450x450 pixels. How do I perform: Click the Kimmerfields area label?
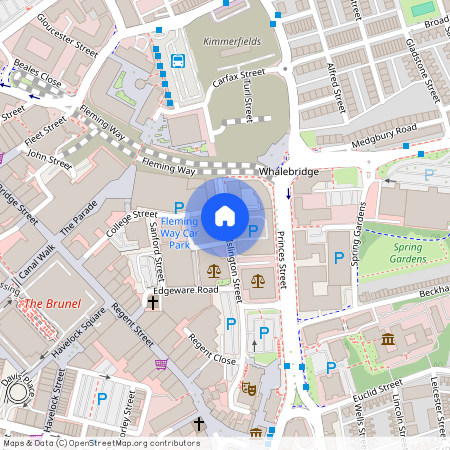[232, 41]
